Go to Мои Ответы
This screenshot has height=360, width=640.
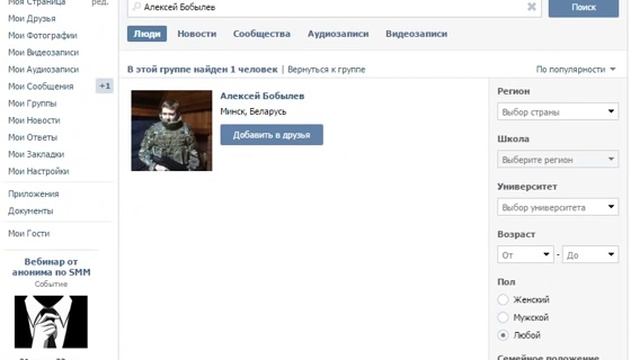click(x=33, y=137)
